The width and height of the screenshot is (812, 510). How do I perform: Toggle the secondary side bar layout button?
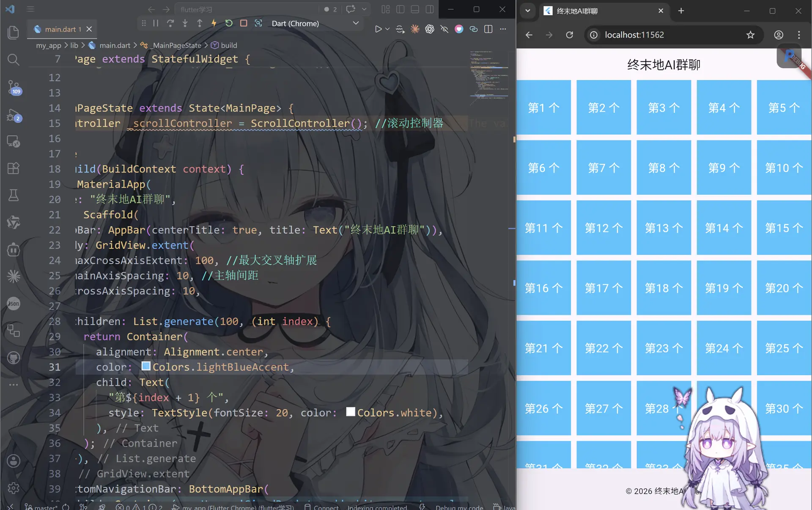click(x=430, y=9)
